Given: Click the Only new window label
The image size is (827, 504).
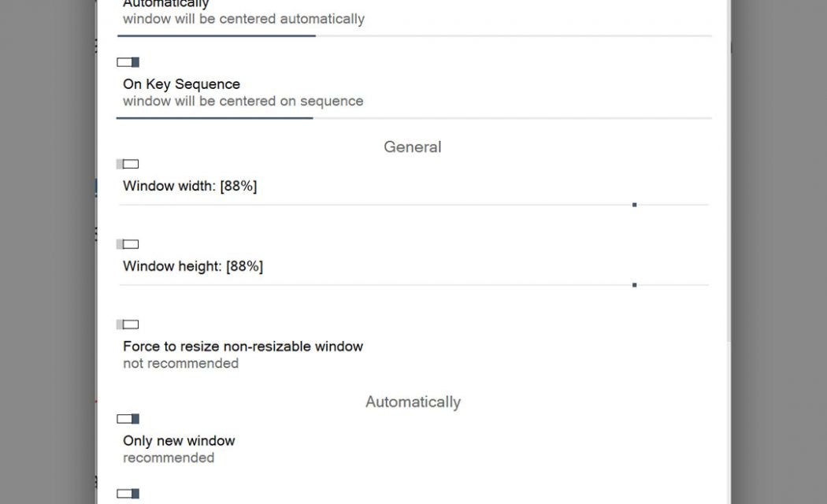Looking at the screenshot, I should pyautogui.click(x=179, y=441).
